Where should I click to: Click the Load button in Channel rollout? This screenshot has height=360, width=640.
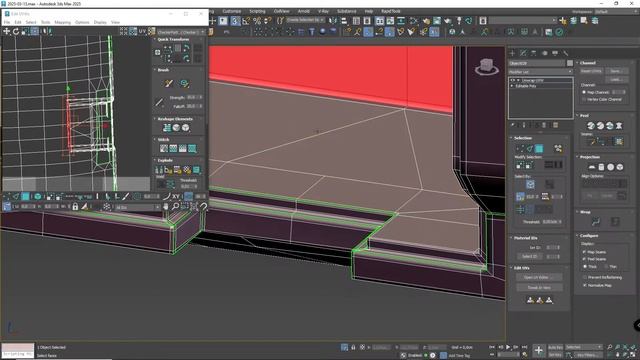[616, 79]
